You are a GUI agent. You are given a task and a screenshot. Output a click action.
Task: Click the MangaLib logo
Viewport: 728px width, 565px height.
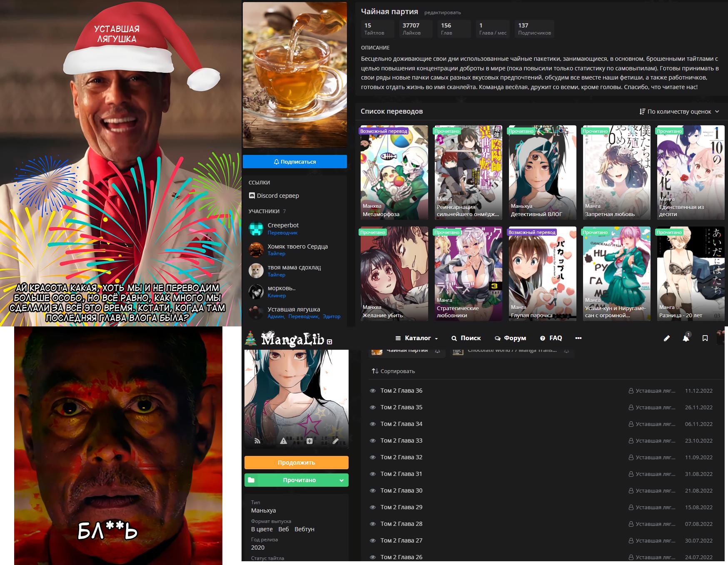tap(292, 339)
